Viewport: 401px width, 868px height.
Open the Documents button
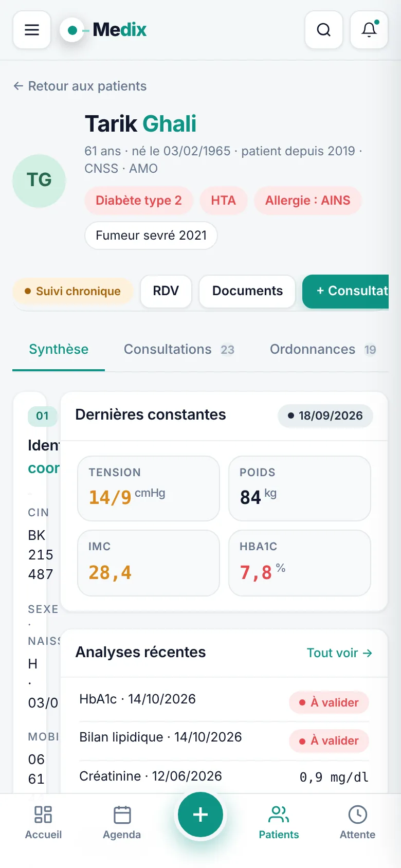[x=247, y=291]
